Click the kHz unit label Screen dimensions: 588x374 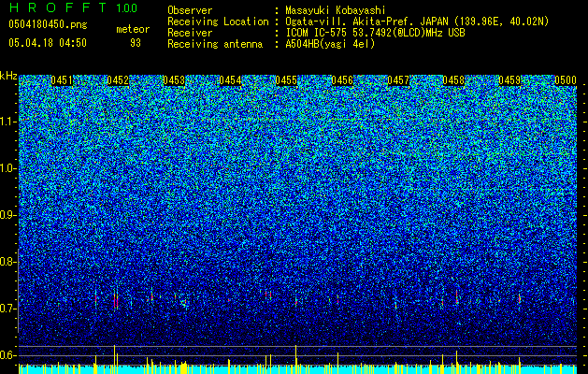pos(8,76)
